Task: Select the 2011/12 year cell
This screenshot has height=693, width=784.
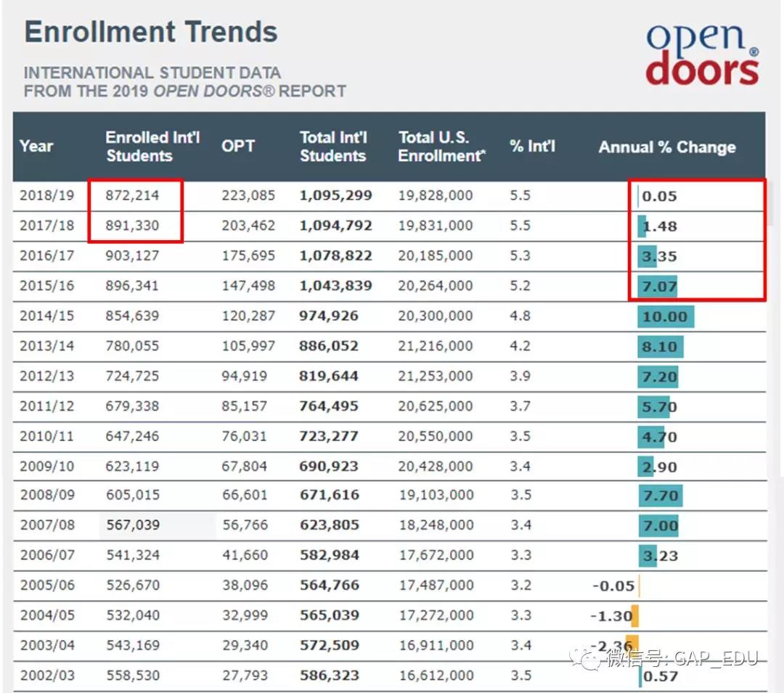Action: pyautogui.click(x=46, y=406)
